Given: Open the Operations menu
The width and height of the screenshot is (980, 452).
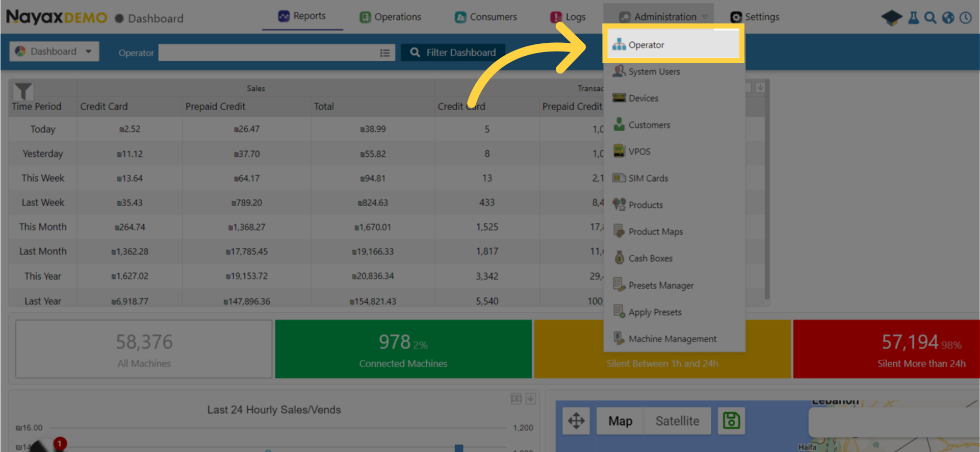Looking at the screenshot, I should (391, 17).
